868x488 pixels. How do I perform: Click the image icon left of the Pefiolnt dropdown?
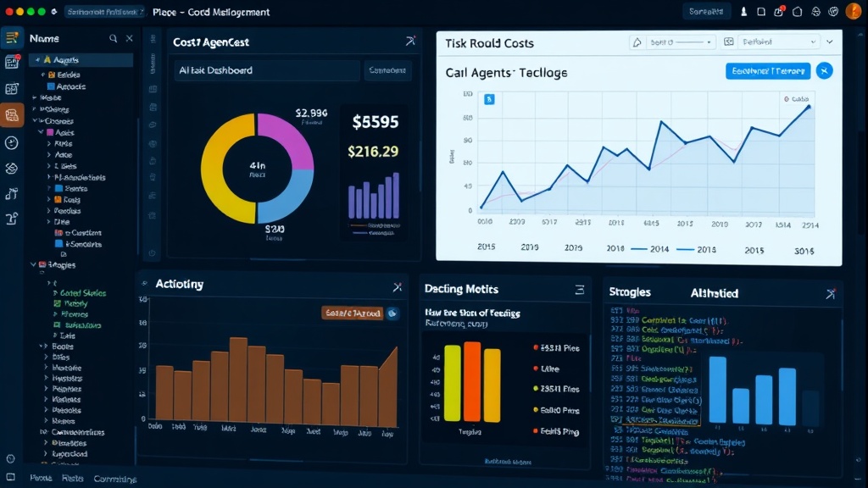pyautogui.click(x=729, y=42)
